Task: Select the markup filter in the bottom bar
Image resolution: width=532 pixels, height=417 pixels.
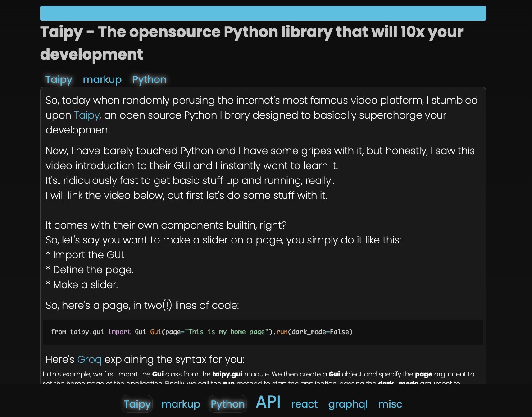Action: (181, 404)
